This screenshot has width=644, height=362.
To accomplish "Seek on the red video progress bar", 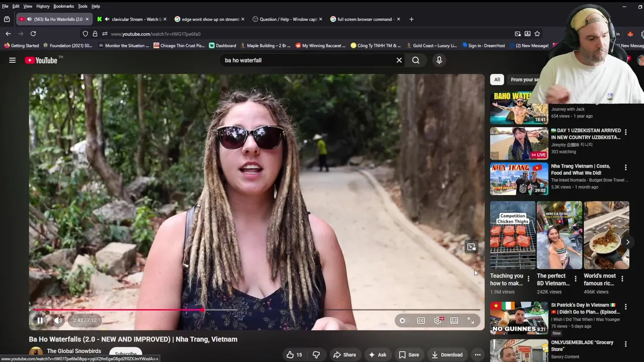I will click(257, 310).
